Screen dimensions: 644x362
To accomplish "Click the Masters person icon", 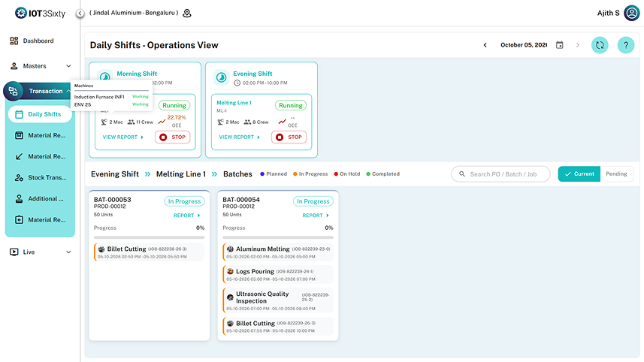I will pyautogui.click(x=14, y=65).
